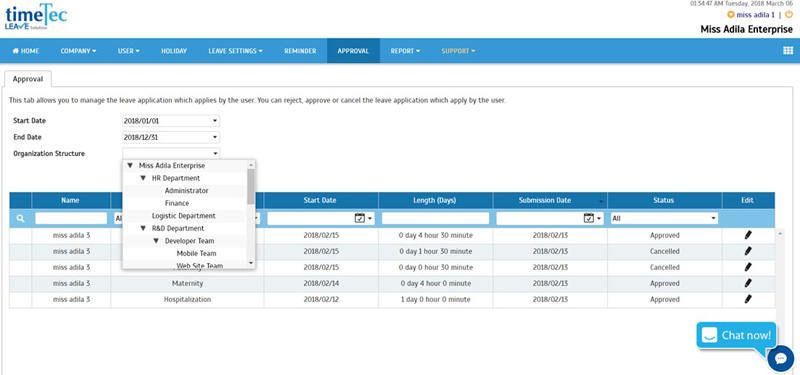Select Administrator in the organization tree

(186, 191)
